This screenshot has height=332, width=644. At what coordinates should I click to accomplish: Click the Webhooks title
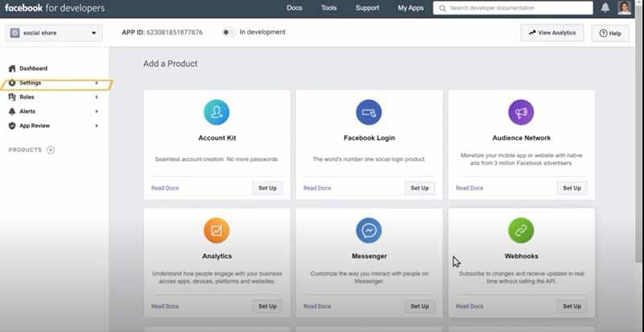521,256
